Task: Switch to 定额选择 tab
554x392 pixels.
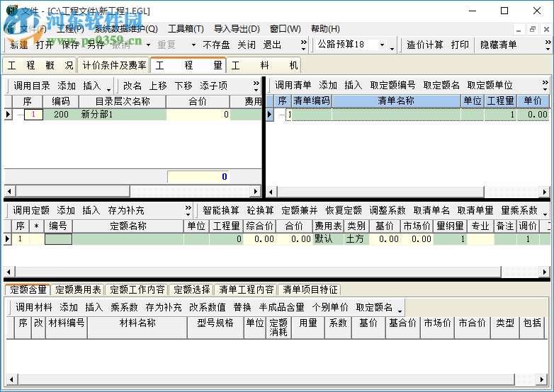Action: pos(192,289)
